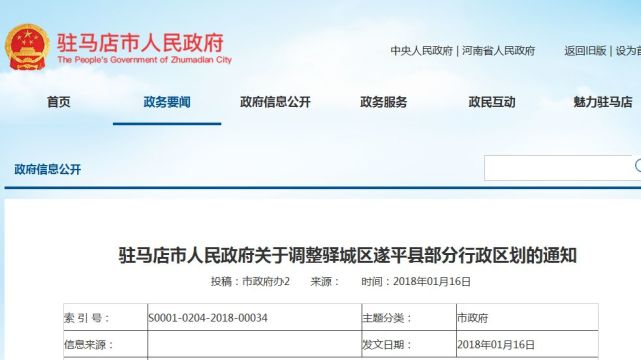Image resolution: width=641 pixels, height=360 pixels.
Task: Click the 时间：2018年01月16日 text
Action: tap(416, 282)
